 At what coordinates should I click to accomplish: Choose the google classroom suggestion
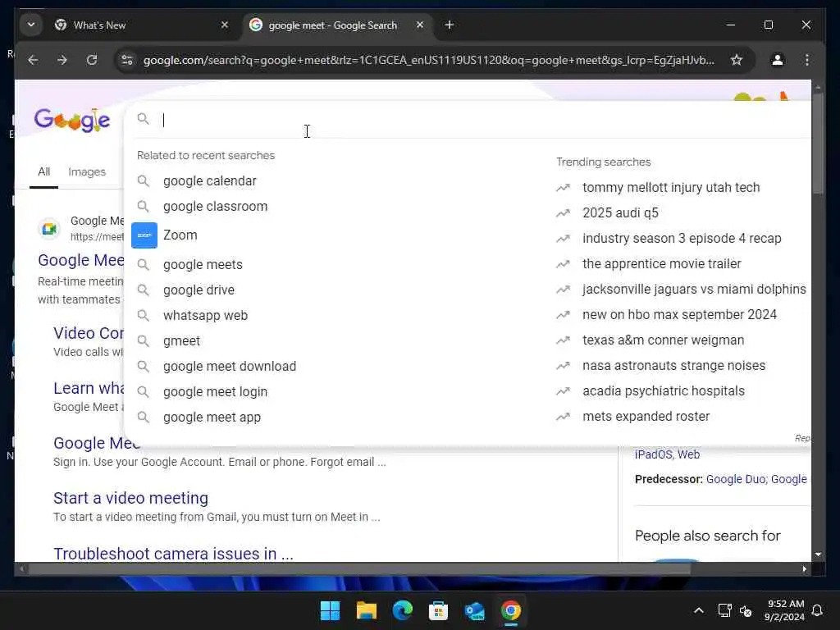(215, 206)
